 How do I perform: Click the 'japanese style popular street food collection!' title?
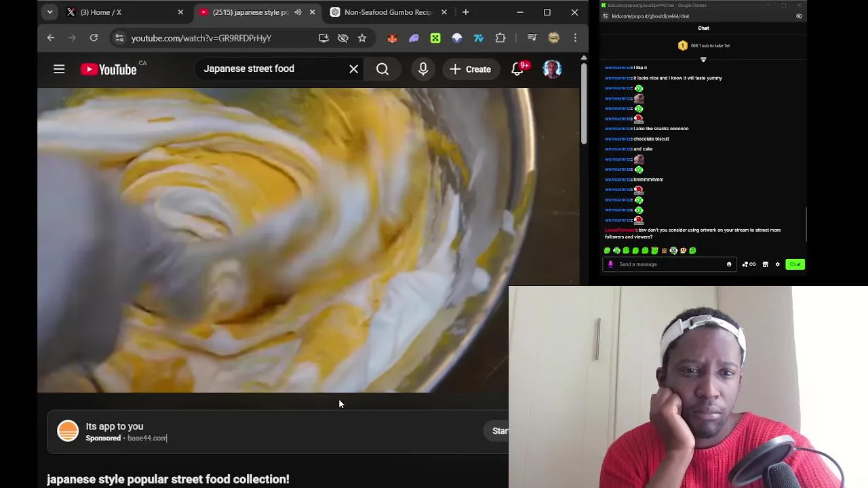pyautogui.click(x=168, y=479)
